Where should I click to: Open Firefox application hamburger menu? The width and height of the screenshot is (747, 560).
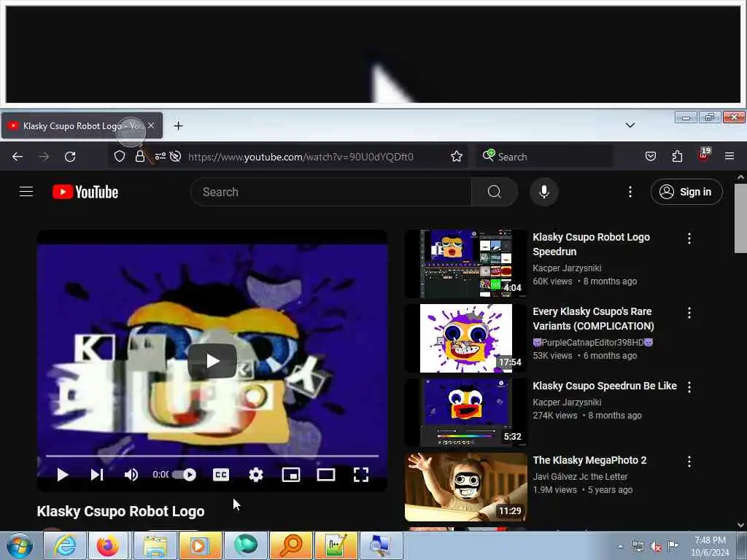(729, 156)
